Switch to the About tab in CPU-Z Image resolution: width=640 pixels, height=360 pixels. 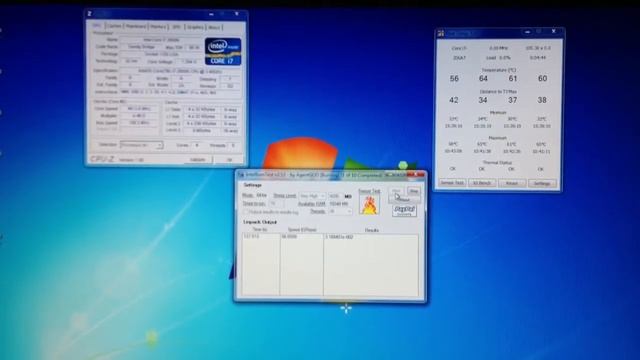point(214,28)
